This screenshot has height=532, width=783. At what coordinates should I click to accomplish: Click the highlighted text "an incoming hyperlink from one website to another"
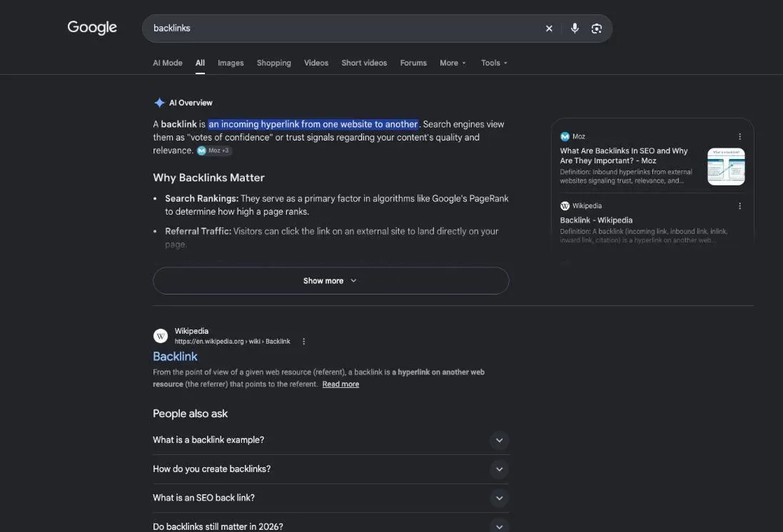coord(313,124)
